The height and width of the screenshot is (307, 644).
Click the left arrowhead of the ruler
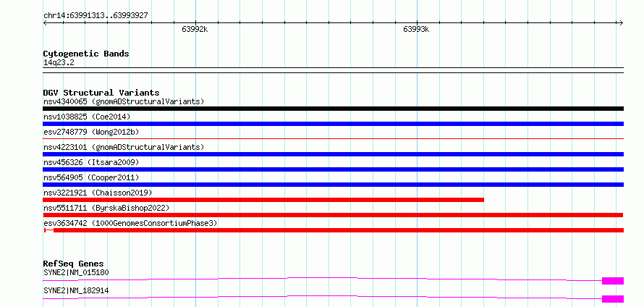point(45,22)
